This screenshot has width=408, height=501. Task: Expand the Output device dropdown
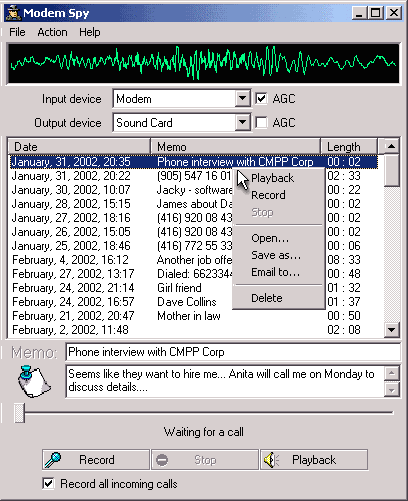coord(242,123)
